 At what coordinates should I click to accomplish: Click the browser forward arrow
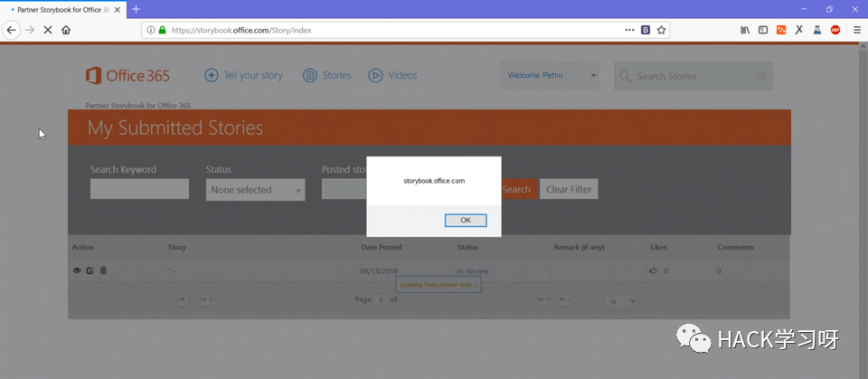point(30,30)
